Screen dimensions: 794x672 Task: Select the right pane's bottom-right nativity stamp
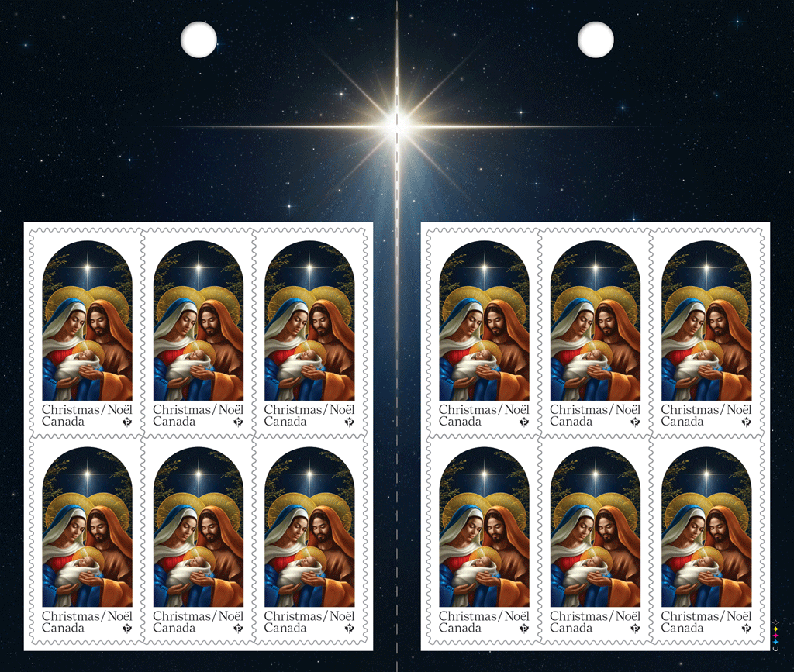click(x=706, y=540)
